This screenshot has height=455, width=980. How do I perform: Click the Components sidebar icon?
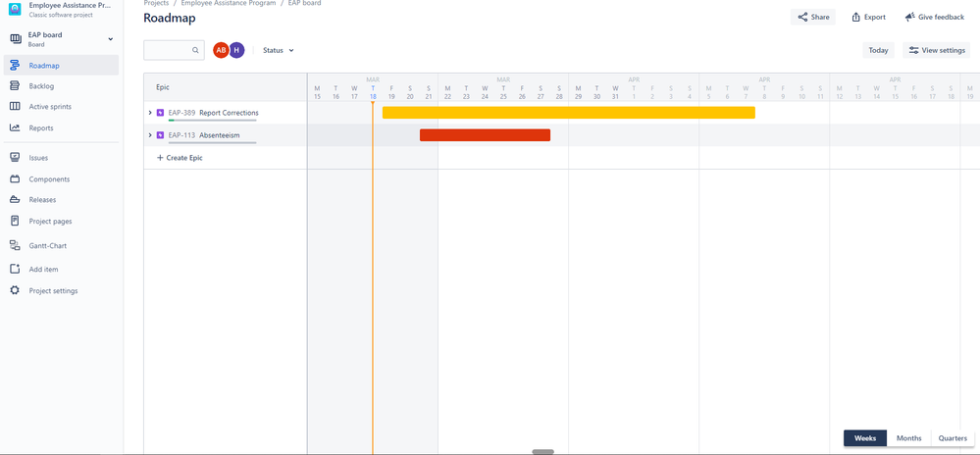coord(15,179)
